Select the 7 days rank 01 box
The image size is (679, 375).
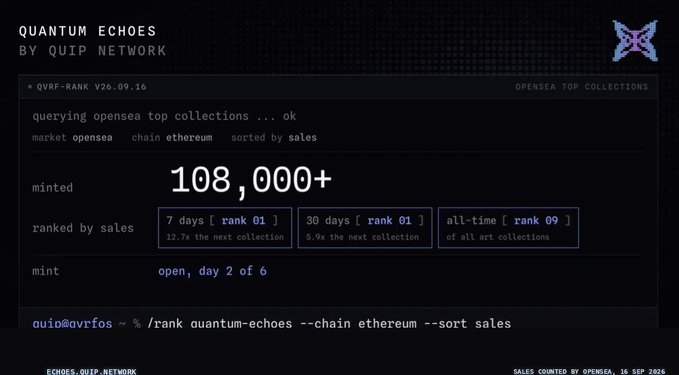point(225,228)
